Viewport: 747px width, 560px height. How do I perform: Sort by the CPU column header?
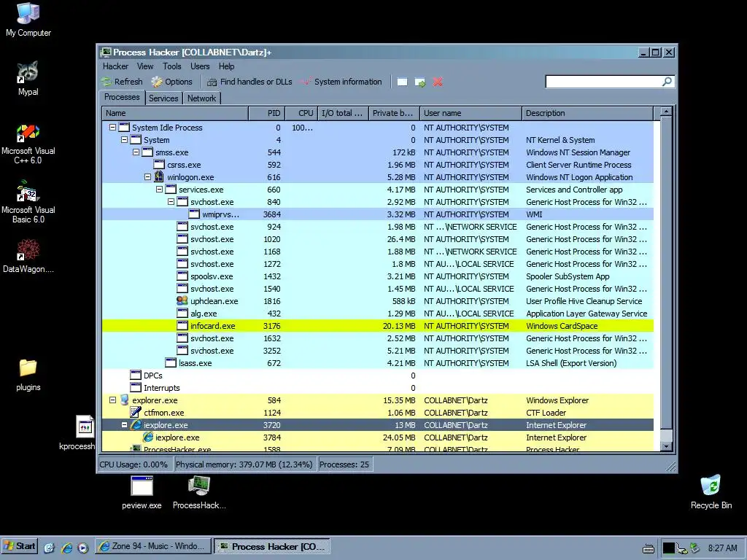tap(301, 113)
